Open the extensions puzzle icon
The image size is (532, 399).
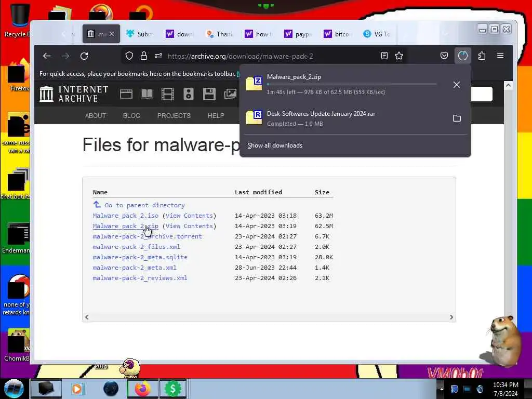[482, 56]
